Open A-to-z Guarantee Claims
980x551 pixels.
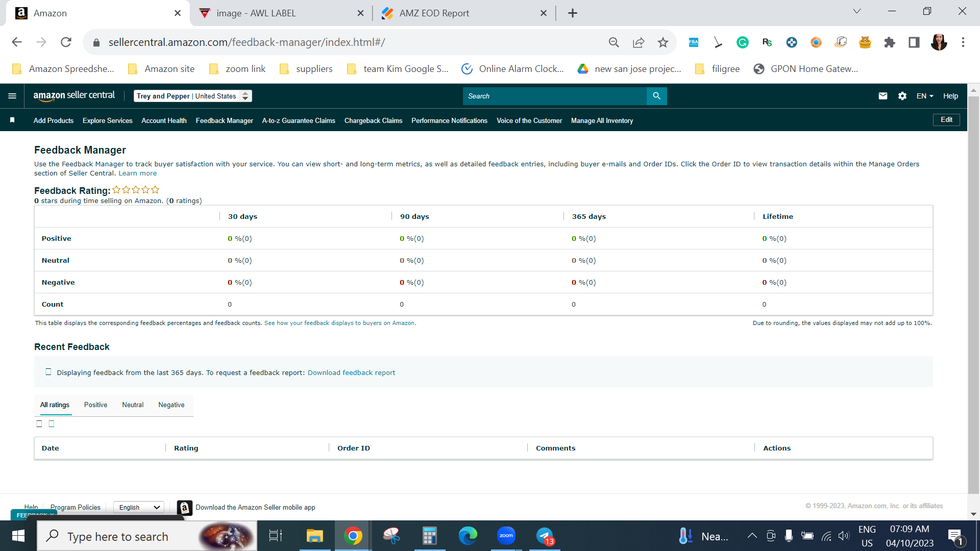point(299,120)
